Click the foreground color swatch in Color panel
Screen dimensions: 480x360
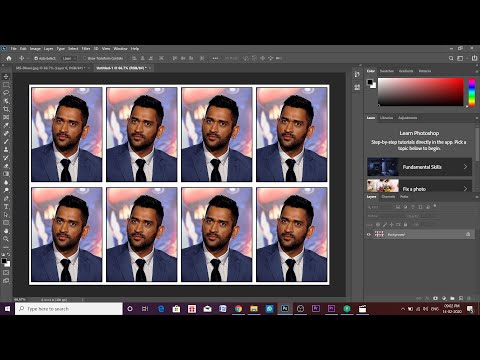click(370, 82)
